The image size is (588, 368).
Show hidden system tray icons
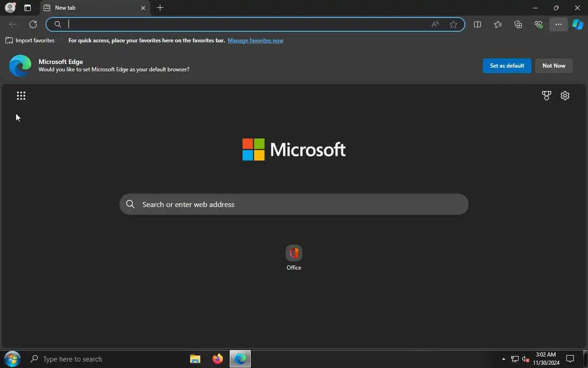(503, 359)
